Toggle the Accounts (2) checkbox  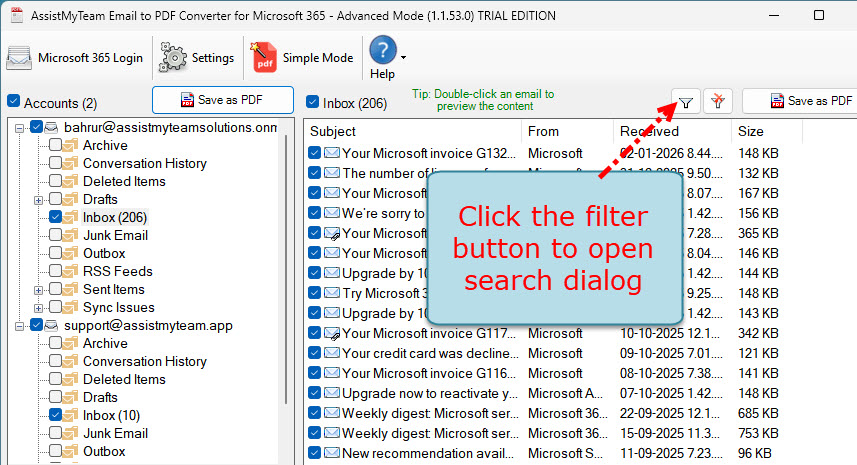(14, 102)
